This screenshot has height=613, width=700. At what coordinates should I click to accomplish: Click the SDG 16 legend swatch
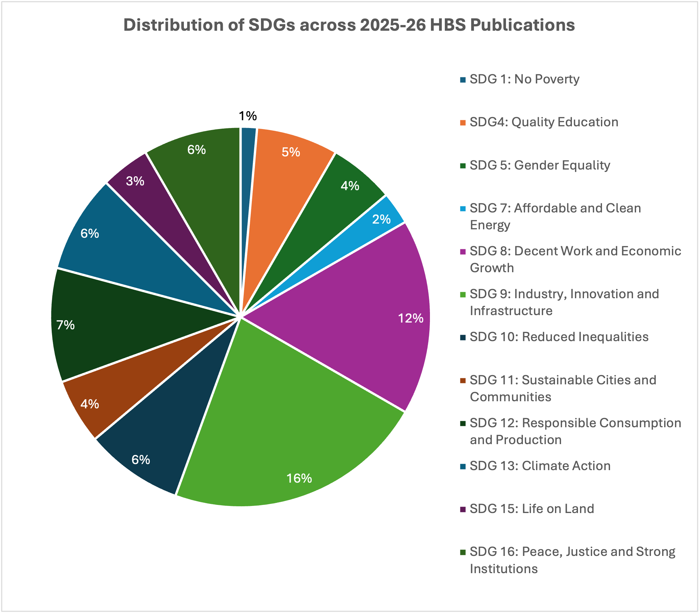(x=463, y=553)
